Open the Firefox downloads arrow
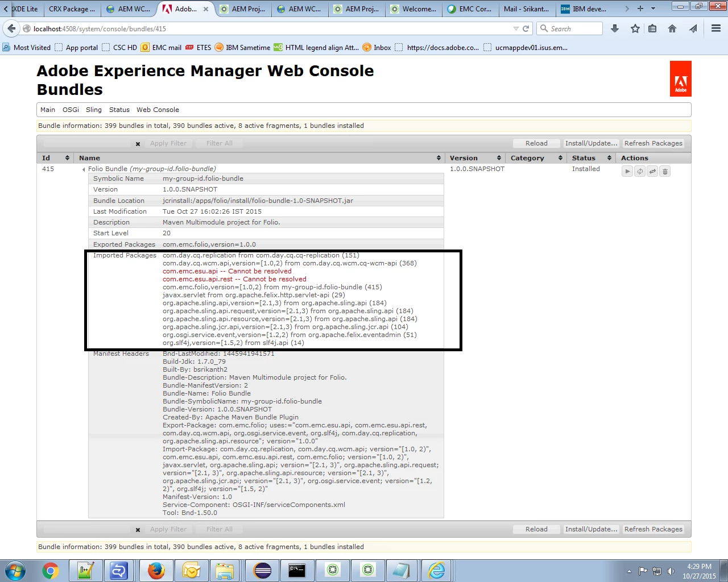Viewport: 728px width, 582px height. [x=615, y=28]
